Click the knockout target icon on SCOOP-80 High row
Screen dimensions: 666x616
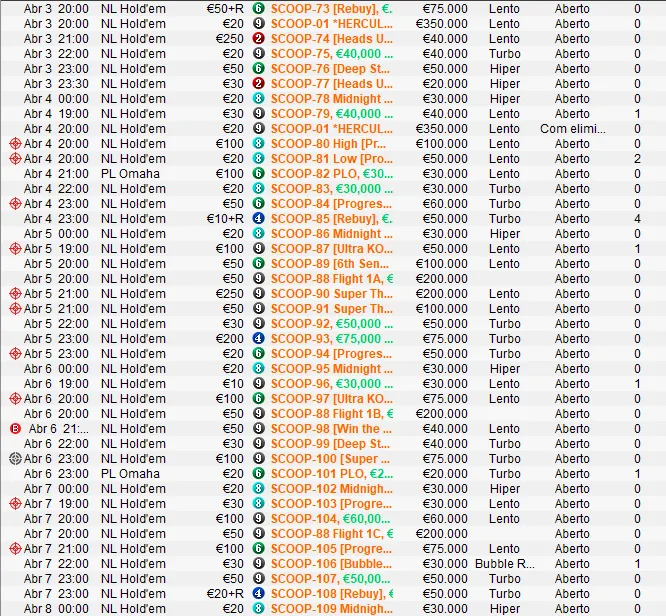click(15, 144)
